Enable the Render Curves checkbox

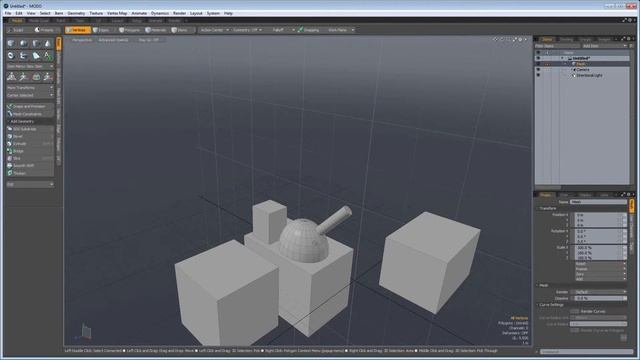point(574,311)
